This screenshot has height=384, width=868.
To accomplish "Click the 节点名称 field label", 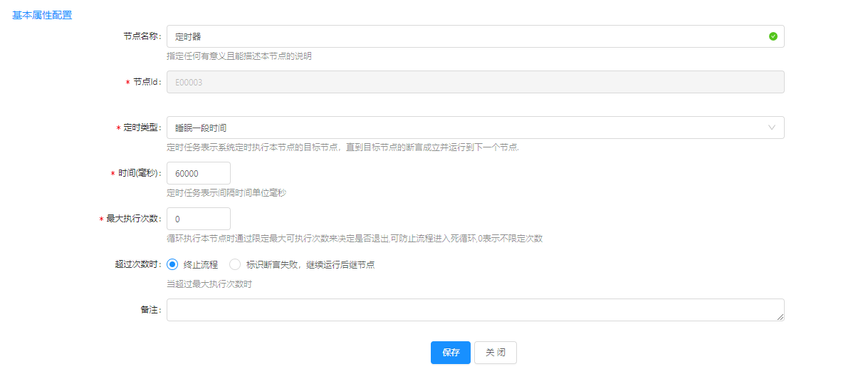I will coord(142,36).
